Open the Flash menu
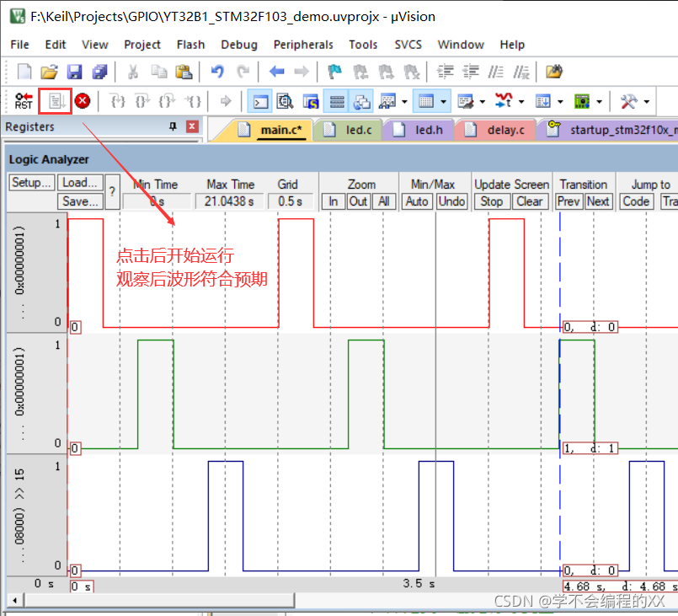The image size is (678, 616). point(190,45)
